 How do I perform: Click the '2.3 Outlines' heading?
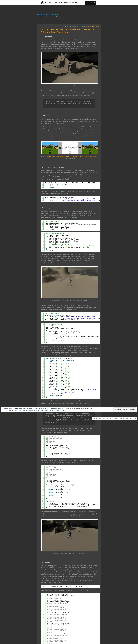coord(45,562)
